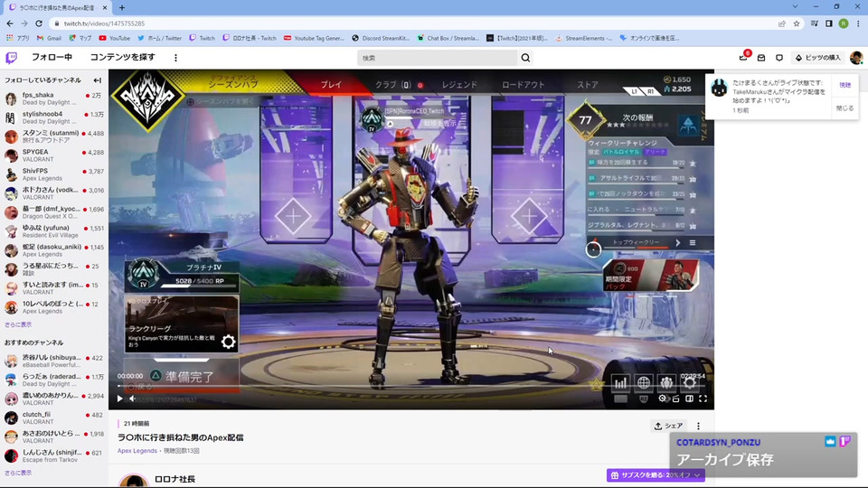Open clutch_fii recommended channel
The image size is (868, 488).
point(53,418)
